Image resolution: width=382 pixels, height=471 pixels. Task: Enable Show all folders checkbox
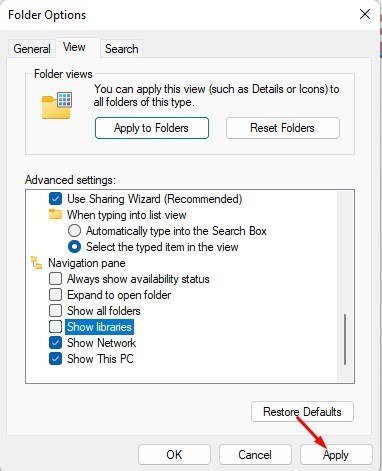[55, 311]
